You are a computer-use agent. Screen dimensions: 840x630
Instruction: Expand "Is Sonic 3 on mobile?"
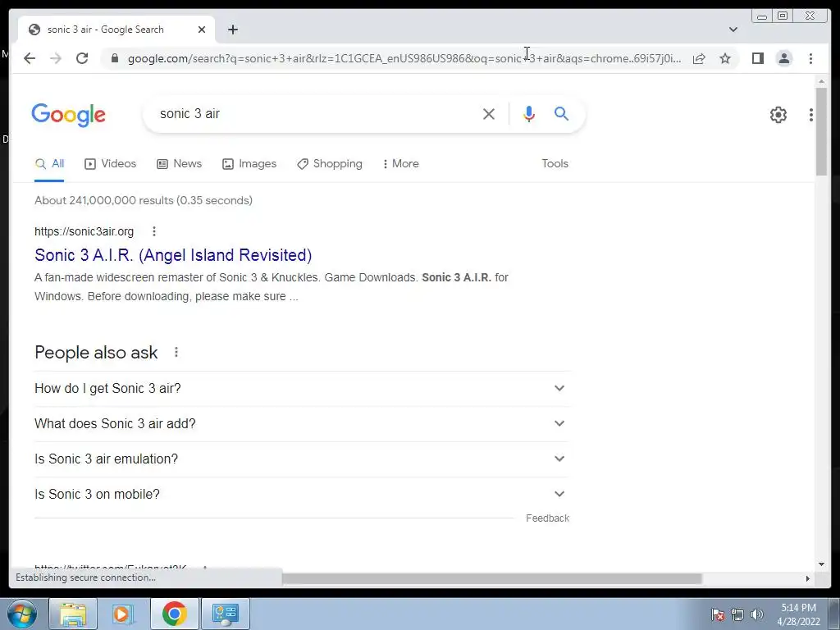pyautogui.click(x=300, y=495)
